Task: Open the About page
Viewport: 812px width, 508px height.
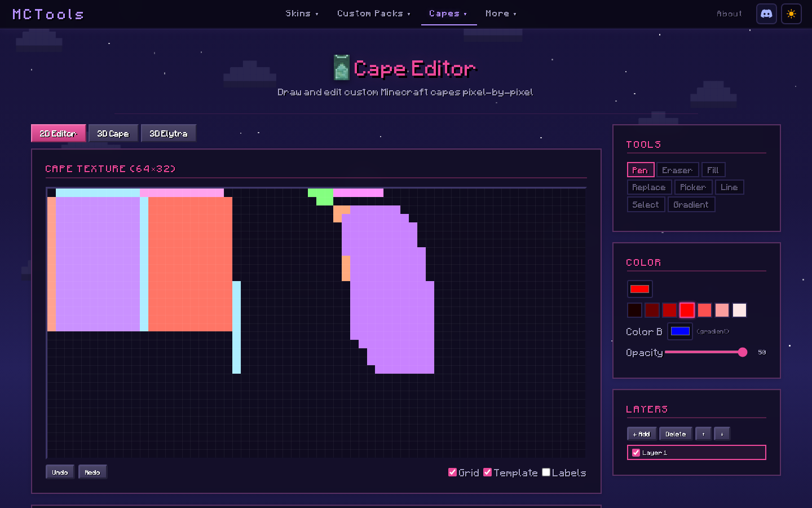Action: click(x=729, y=14)
